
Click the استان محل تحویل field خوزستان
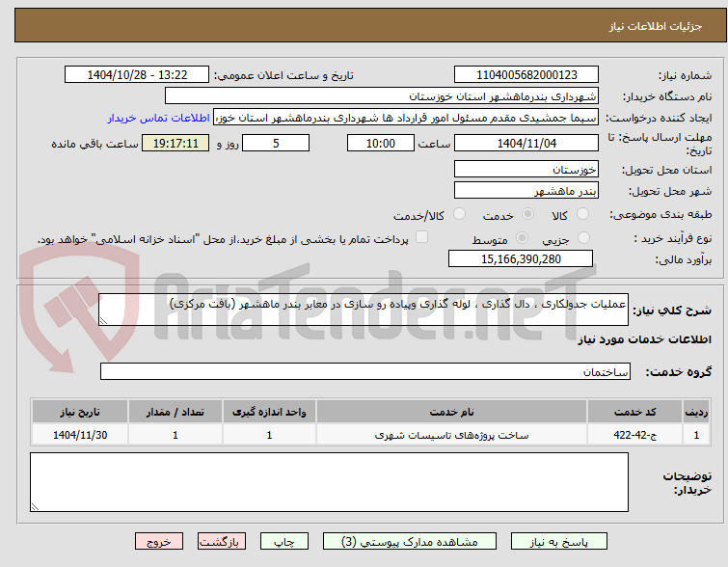click(x=526, y=169)
